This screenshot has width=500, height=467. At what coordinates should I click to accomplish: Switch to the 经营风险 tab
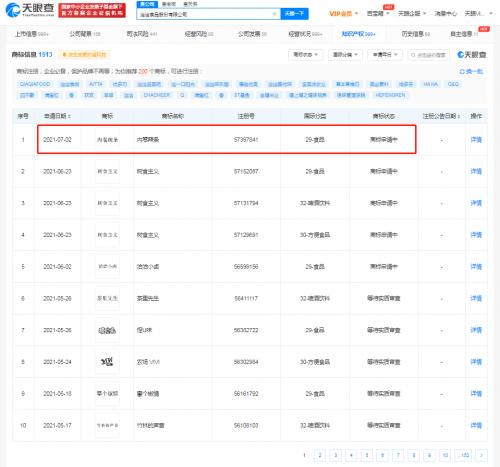(x=199, y=34)
